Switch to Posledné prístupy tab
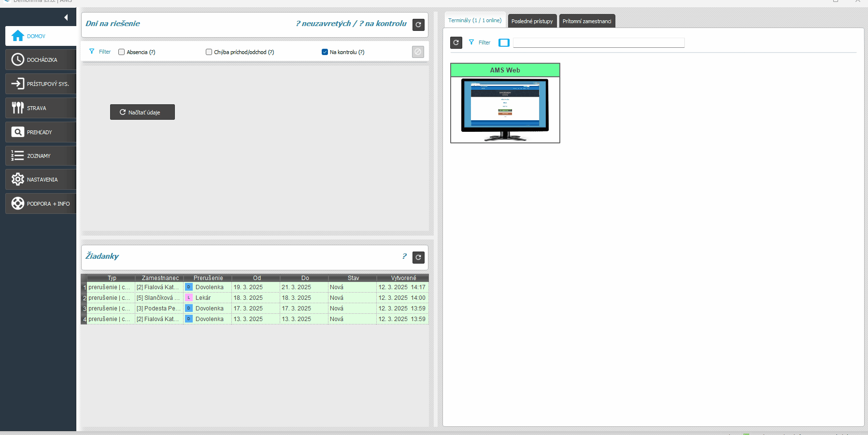This screenshot has width=868, height=435. coord(532,21)
